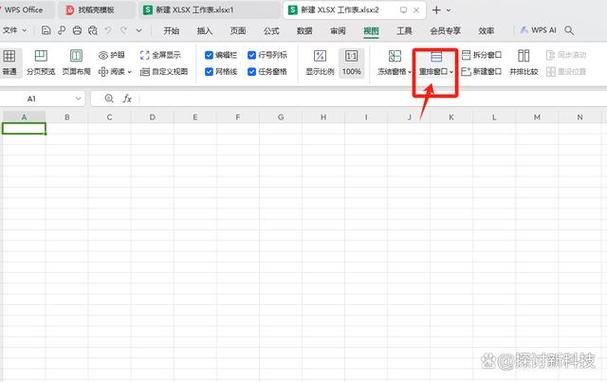Switch to the 插入 Insert ribbon tab
Image resolution: width=607 pixels, height=382 pixels.
(x=204, y=31)
